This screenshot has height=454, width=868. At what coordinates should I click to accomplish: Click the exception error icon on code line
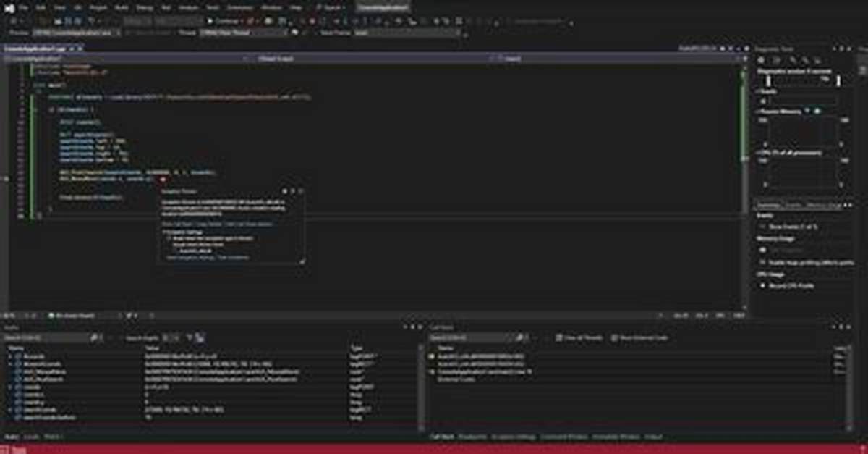[163, 179]
